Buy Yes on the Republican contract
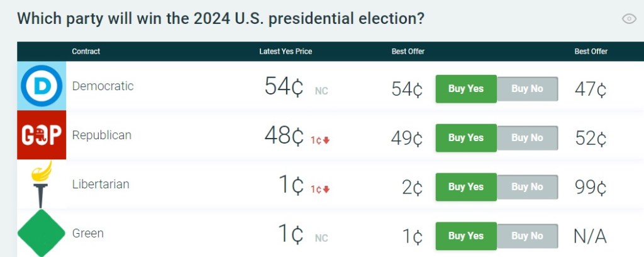Screen dimensions: 644x257 [x=466, y=138]
